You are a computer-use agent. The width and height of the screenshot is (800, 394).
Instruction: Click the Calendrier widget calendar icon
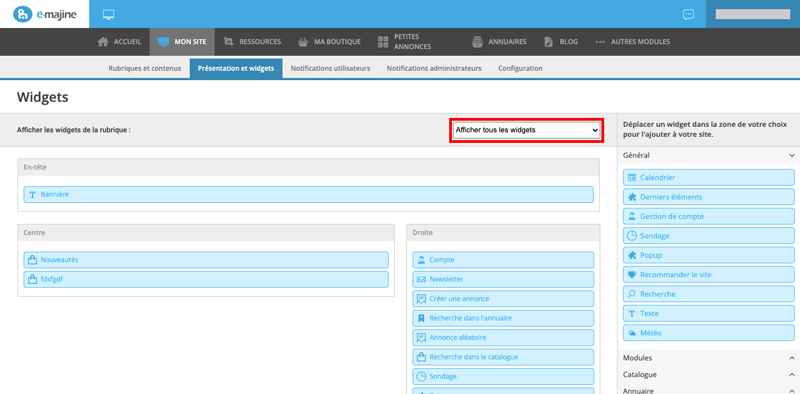coord(632,178)
